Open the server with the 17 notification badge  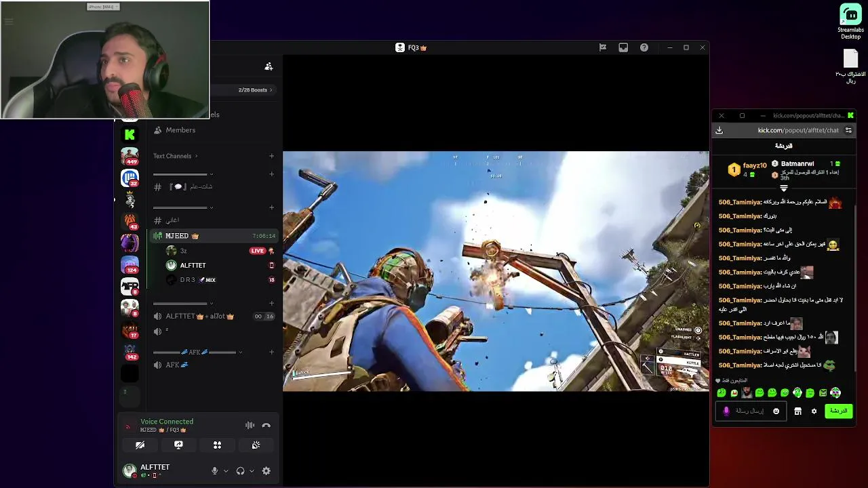[130, 330]
